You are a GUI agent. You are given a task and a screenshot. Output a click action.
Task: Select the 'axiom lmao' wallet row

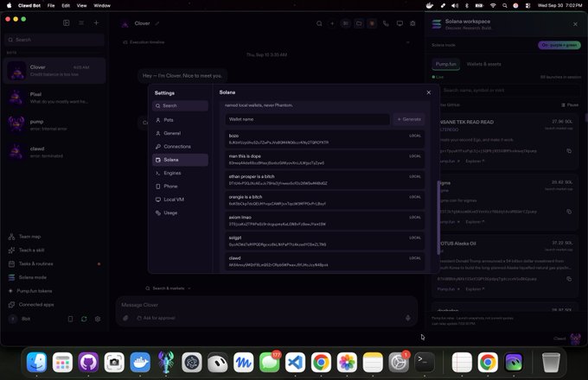point(325,220)
